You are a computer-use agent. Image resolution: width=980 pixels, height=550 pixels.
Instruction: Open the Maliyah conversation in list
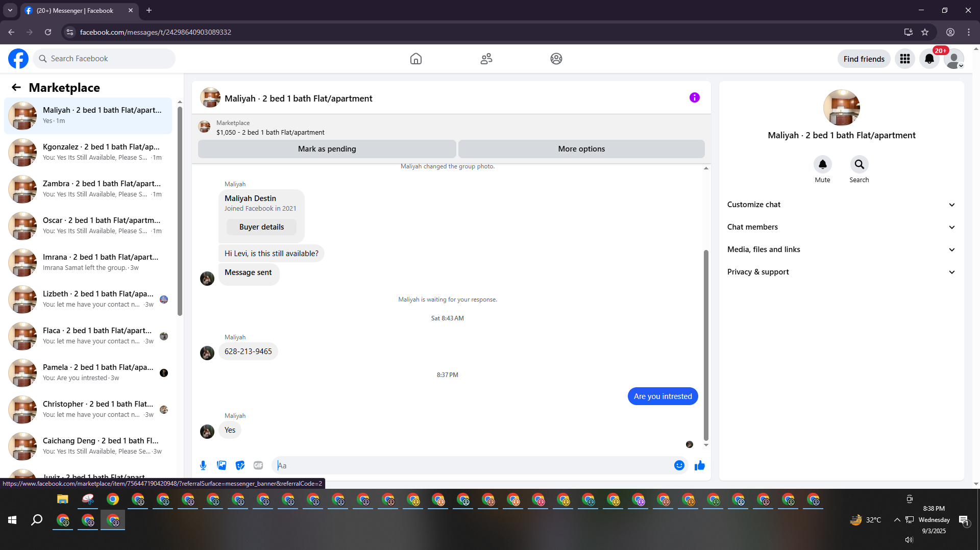[x=88, y=116]
